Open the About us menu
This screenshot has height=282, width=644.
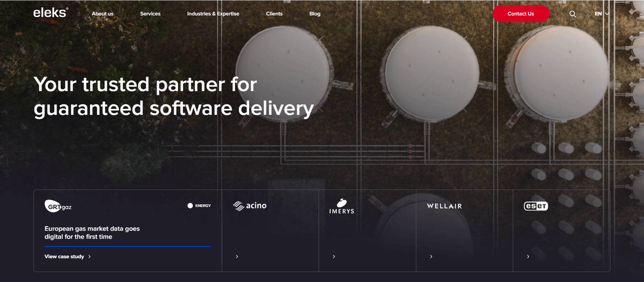(103, 14)
